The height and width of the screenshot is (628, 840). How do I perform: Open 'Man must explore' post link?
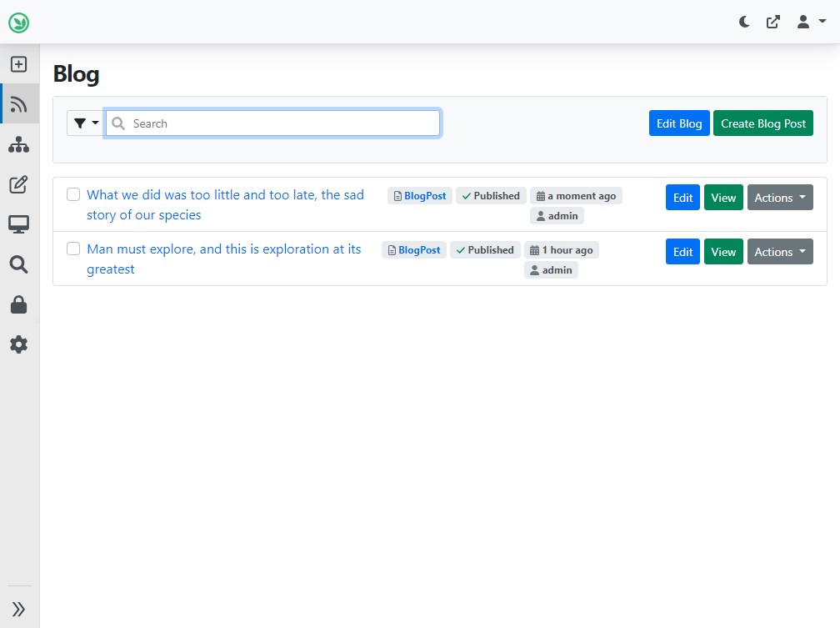point(224,259)
